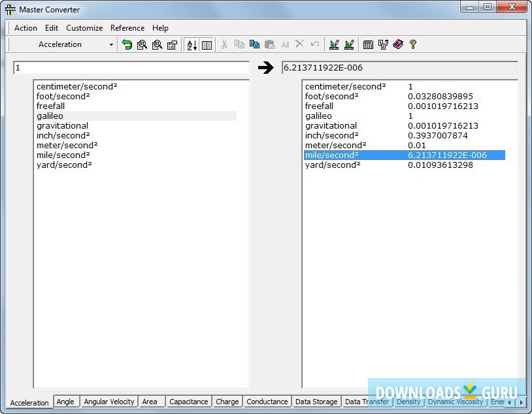Select yard/second² row with value 0.01093613298

[x=405, y=165]
